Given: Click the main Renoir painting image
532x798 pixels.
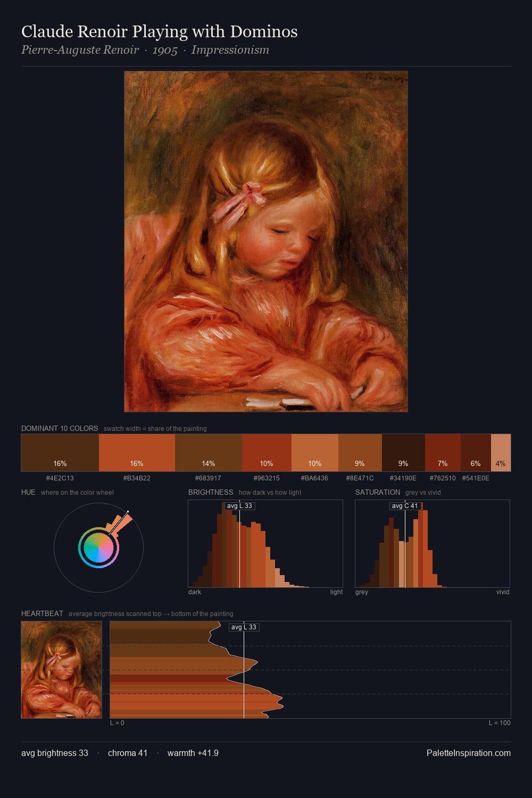Looking at the screenshot, I should (x=266, y=242).
